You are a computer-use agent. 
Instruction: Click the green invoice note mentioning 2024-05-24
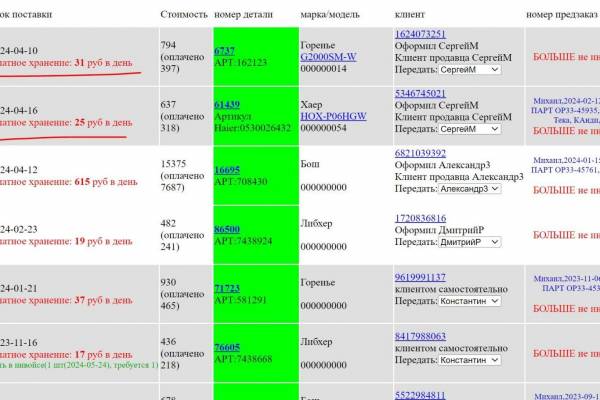point(79,365)
